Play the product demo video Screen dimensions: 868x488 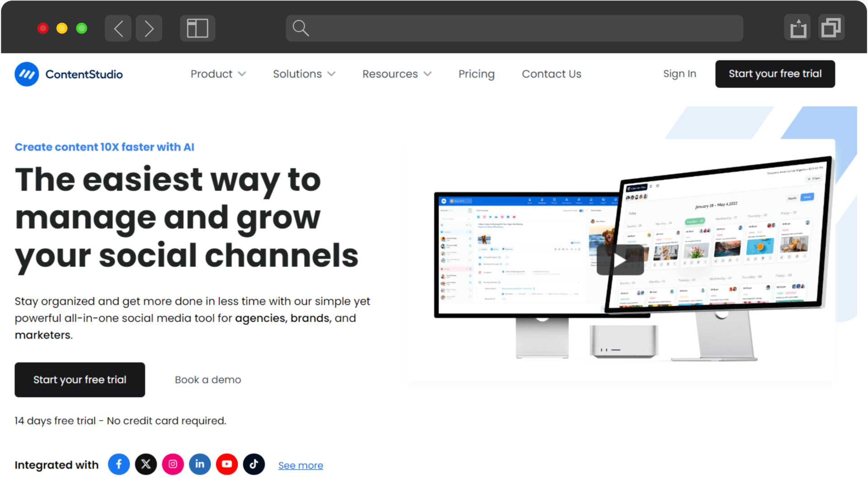point(620,260)
